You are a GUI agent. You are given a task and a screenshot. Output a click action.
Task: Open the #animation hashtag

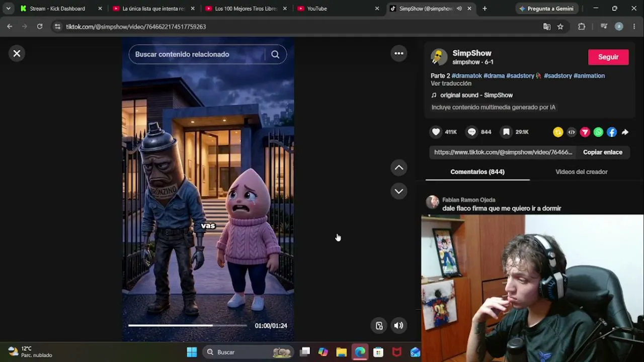click(589, 76)
